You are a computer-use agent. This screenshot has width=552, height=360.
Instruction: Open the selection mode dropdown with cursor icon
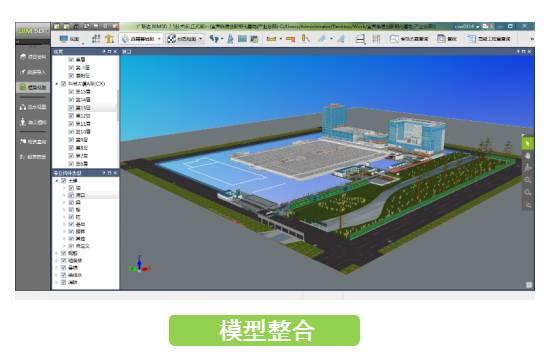pos(159,39)
